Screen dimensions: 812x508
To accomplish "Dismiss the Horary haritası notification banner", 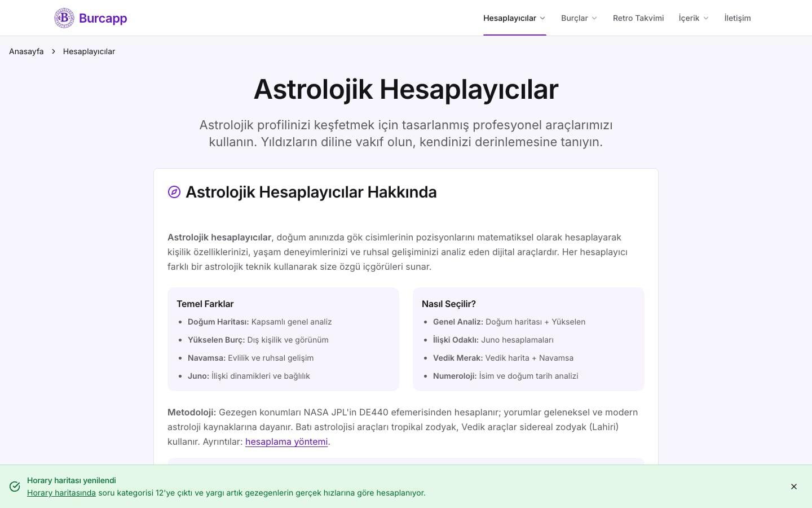I will 794,487.
